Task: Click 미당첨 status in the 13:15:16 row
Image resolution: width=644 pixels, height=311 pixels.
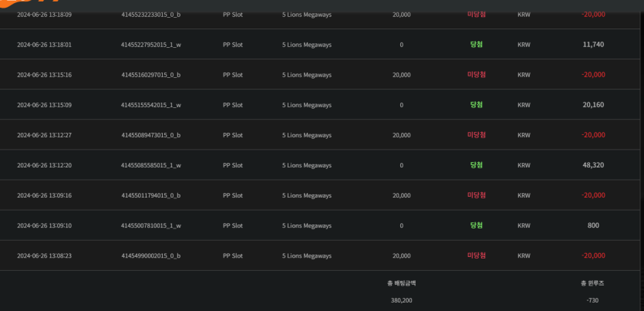Action: click(x=477, y=74)
